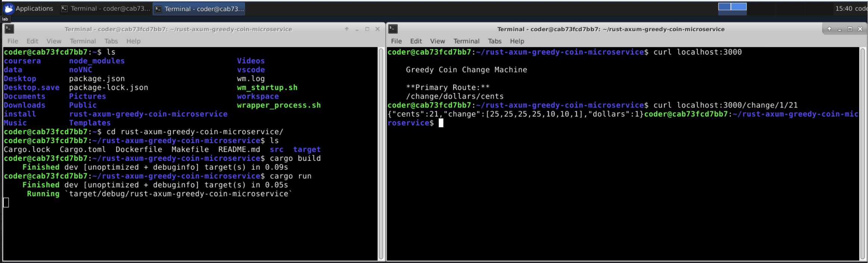Click the cursor block in right terminal
Viewport: 868px width, 263px height.
pyautogui.click(x=441, y=123)
